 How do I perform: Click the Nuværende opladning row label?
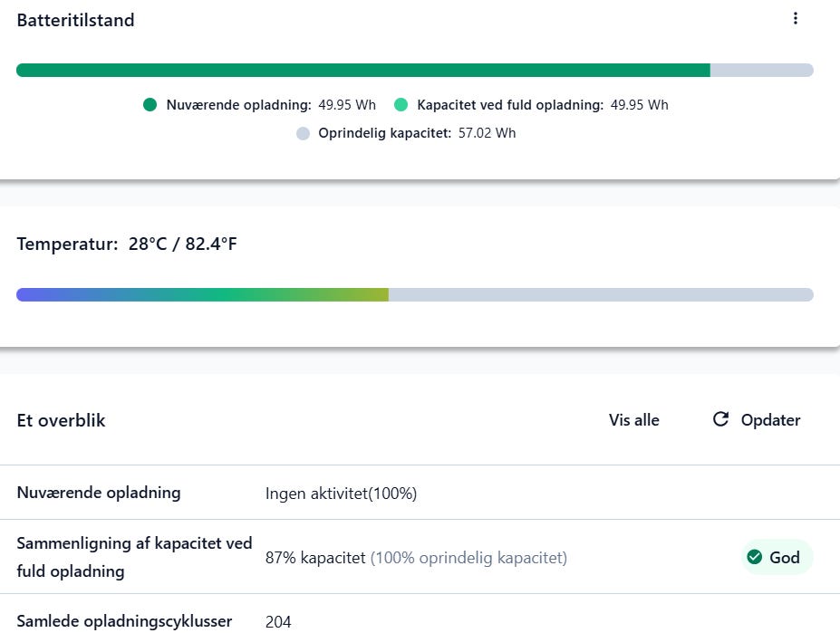pyautogui.click(x=99, y=493)
